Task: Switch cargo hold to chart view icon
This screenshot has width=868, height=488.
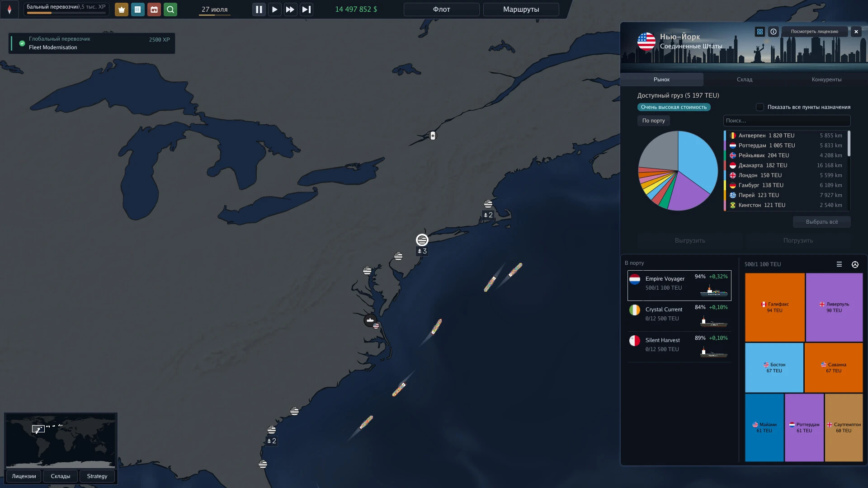Action: (855, 264)
